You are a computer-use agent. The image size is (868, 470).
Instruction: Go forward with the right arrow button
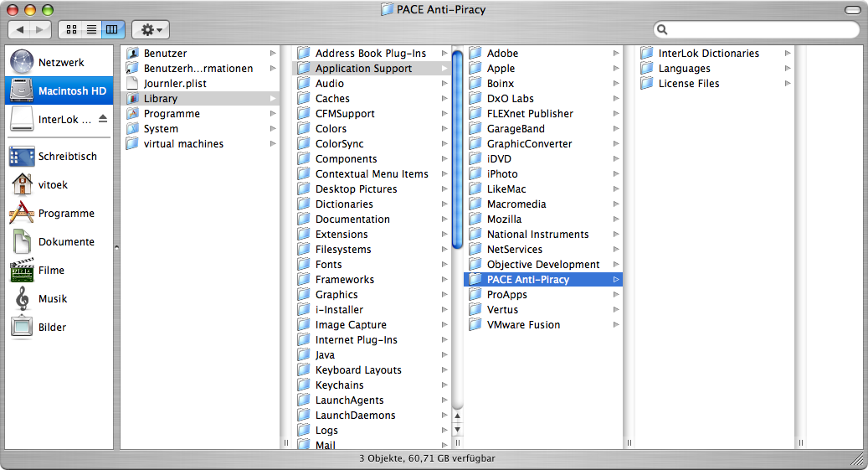(x=40, y=29)
